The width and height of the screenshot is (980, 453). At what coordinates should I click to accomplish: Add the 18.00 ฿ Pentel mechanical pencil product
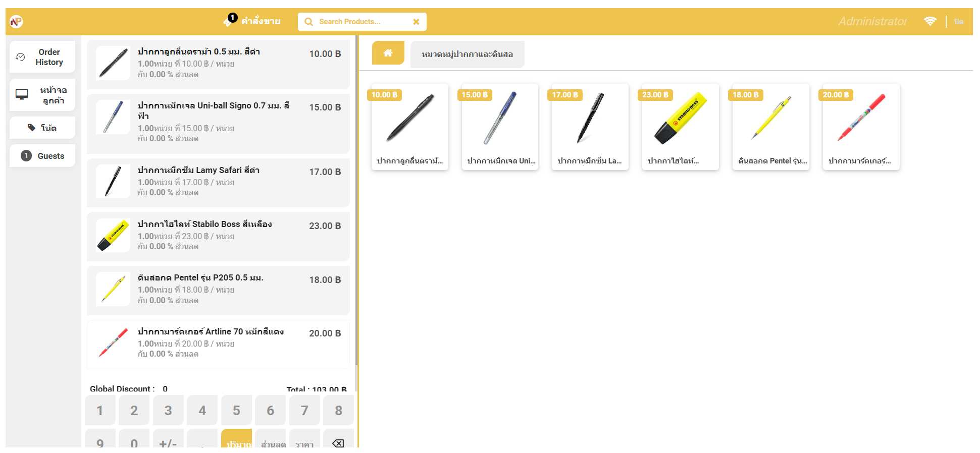click(x=771, y=127)
